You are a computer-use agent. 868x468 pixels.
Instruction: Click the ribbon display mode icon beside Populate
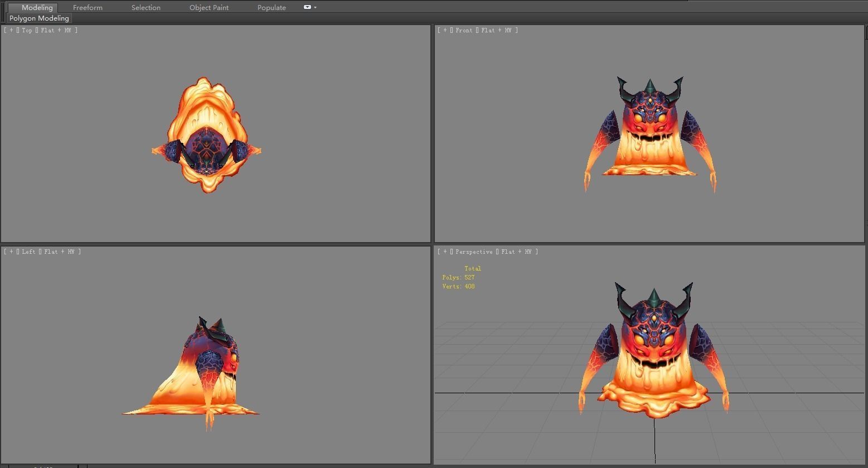[306, 7]
